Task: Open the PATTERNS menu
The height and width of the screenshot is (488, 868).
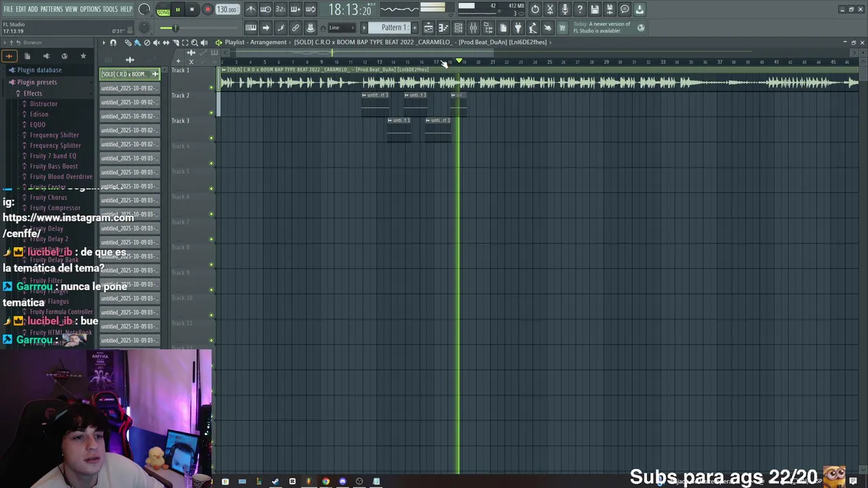Action: [x=52, y=9]
